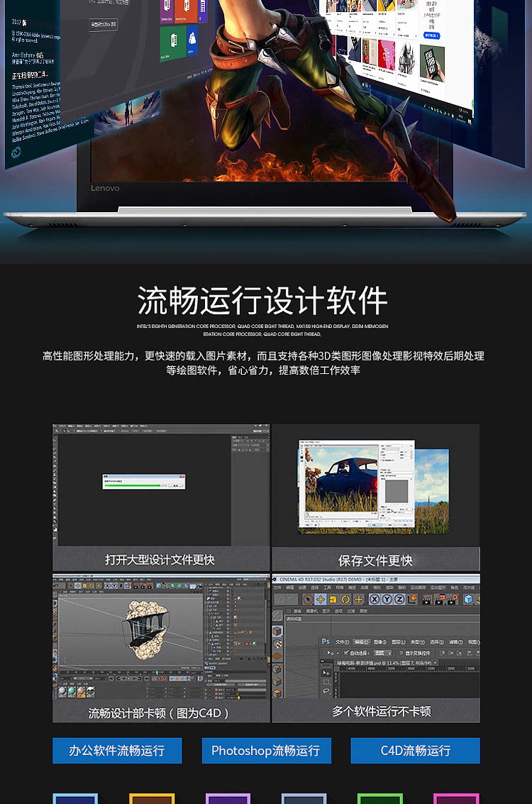Click 办公软件流畅运行 button

117,751
